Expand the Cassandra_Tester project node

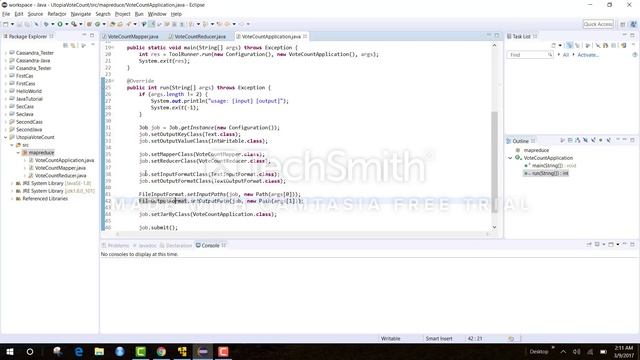[x=6, y=53]
